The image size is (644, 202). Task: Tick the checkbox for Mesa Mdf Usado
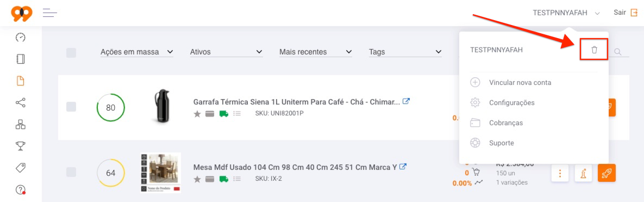pos(71,172)
